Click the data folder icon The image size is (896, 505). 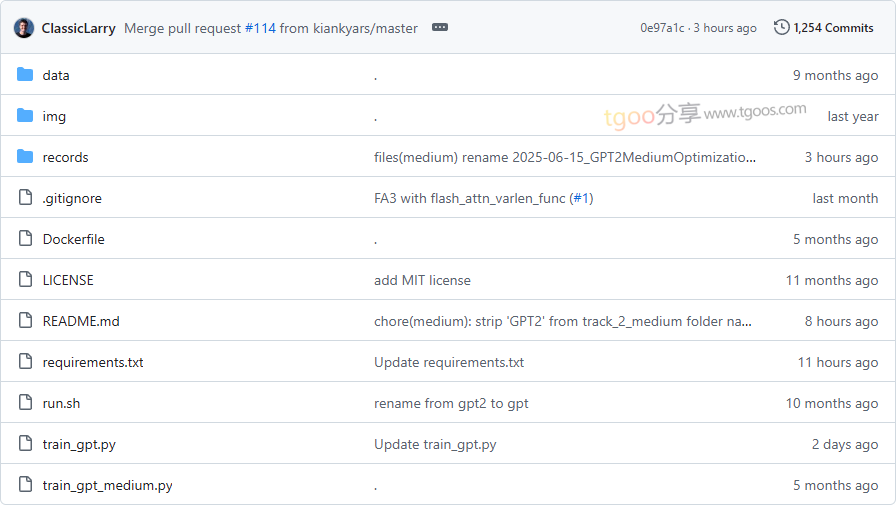(25, 75)
